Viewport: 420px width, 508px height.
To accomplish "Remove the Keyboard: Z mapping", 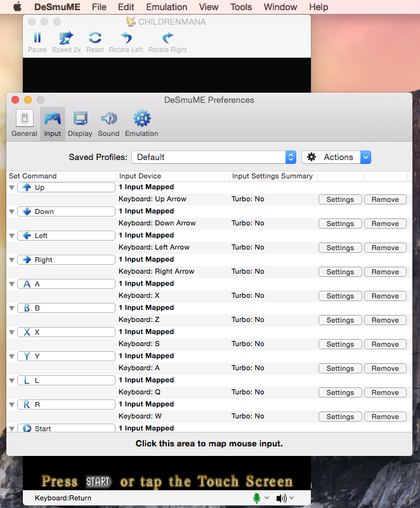I will click(385, 320).
